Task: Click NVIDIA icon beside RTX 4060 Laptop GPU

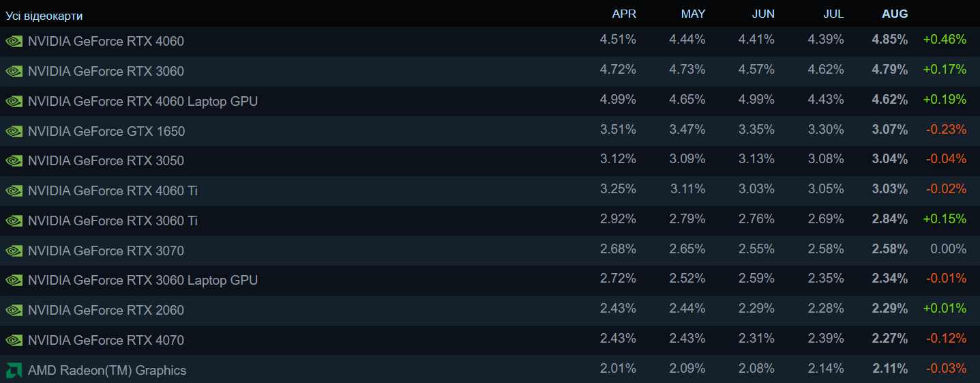Action: 14,101
